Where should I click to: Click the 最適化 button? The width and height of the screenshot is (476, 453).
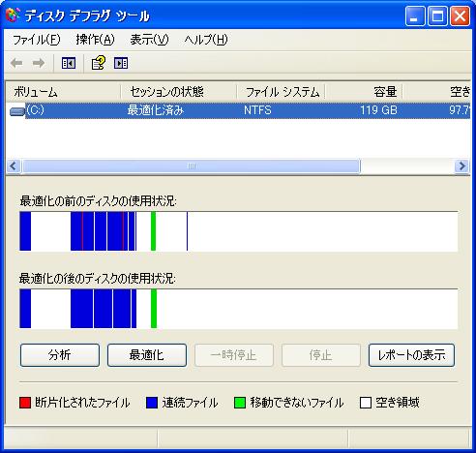[147, 355]
